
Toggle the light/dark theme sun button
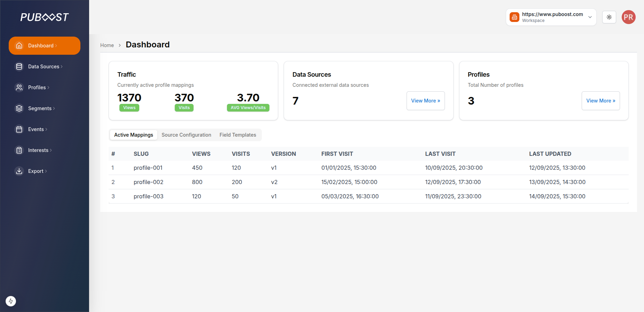[x=609, y=17]
